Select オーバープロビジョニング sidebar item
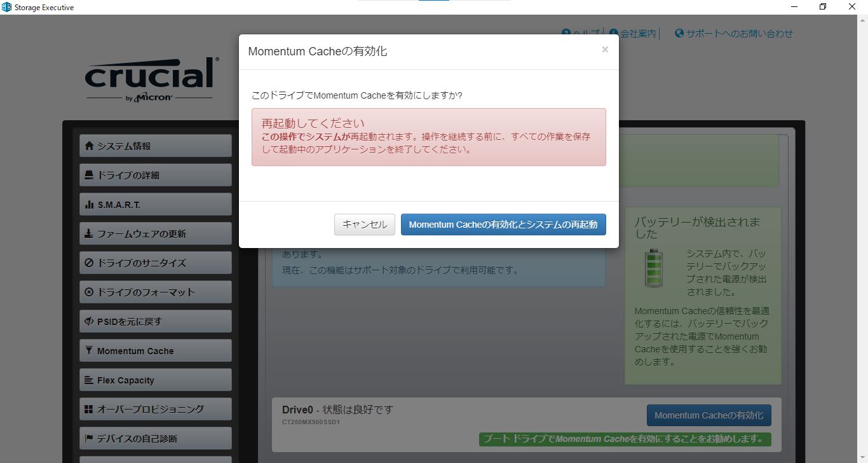Image resolution: width=868 pixels, height=463 pixels. 156,409
